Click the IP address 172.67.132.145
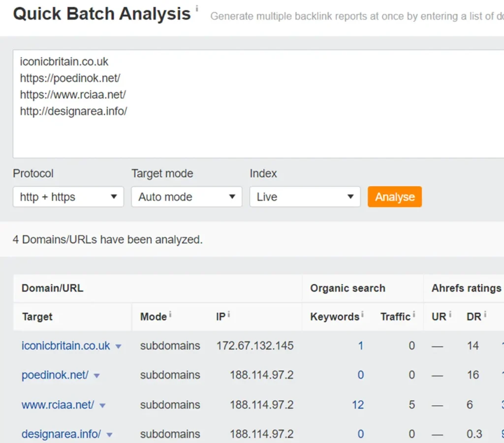Screen dimensions: 504x443 255,346
